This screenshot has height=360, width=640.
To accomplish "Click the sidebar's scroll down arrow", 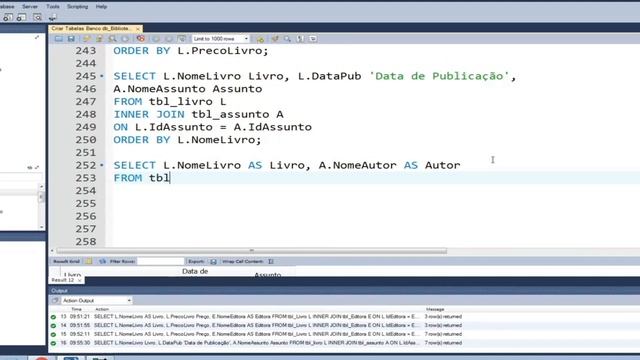I will (x=42, y=227).
